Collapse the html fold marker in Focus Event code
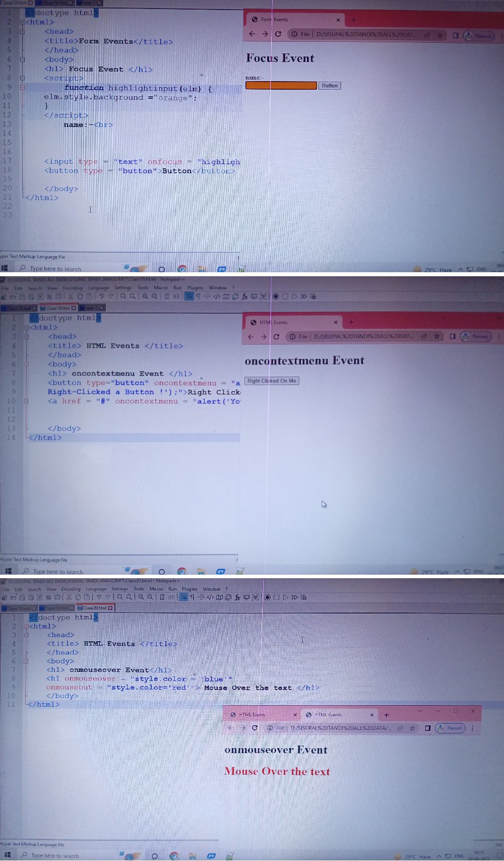Screen dimensions: 504x861 tap(22, 22)
